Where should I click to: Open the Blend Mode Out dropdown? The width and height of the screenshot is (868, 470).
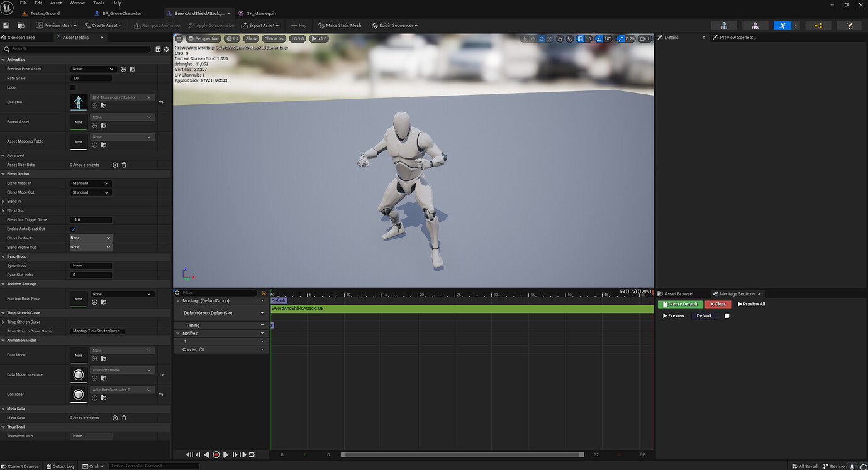[x=91, y=192]
